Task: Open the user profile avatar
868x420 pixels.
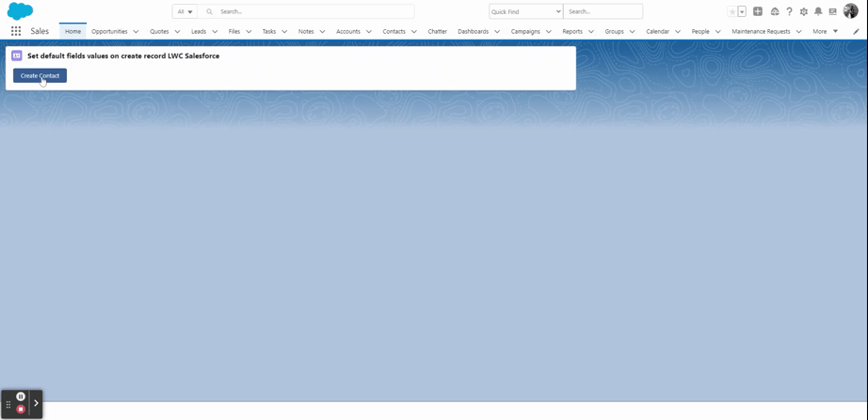Action: pyautogui.click(x=850, y=11)
